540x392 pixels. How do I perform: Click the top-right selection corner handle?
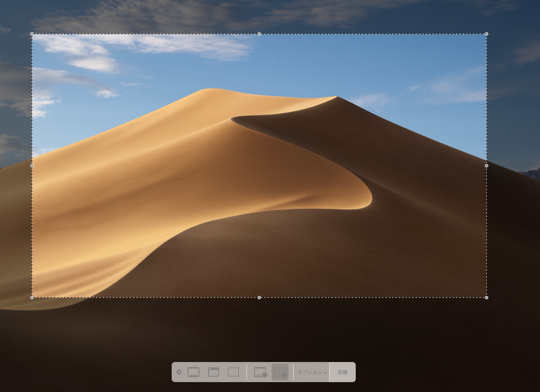[x=486, y=34]
